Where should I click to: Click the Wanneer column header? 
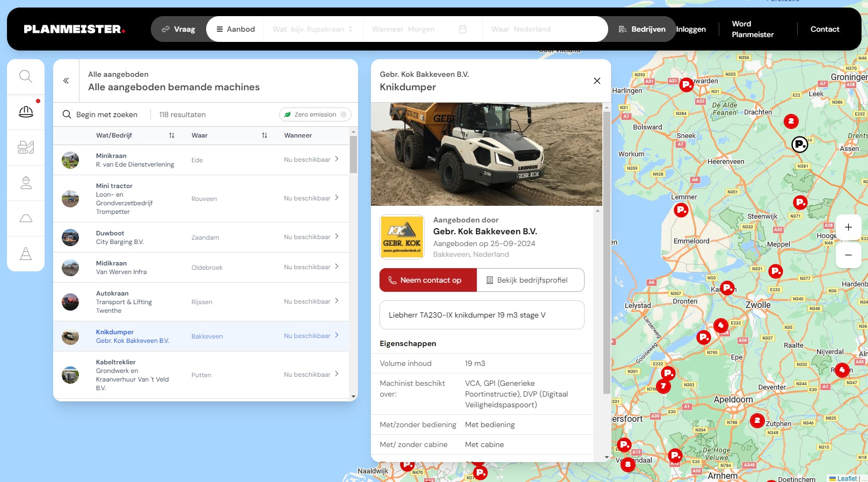tap(298, 135)
